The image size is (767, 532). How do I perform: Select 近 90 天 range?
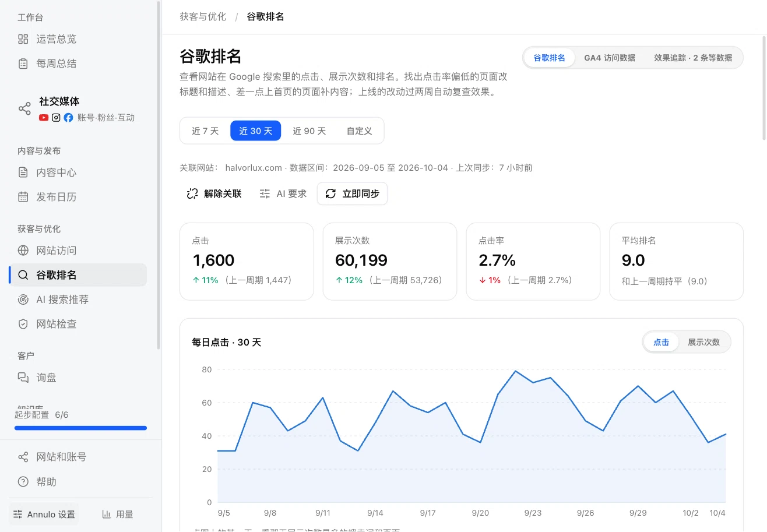tap(309, 131)
